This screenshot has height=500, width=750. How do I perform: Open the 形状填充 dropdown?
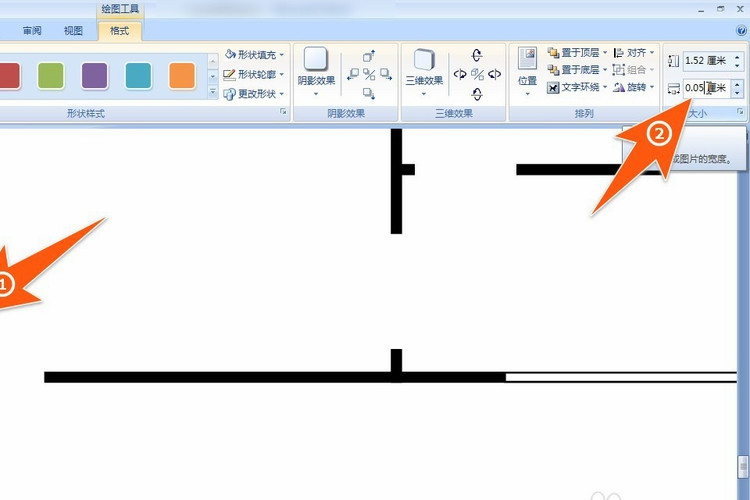click(x=254, y=55)
